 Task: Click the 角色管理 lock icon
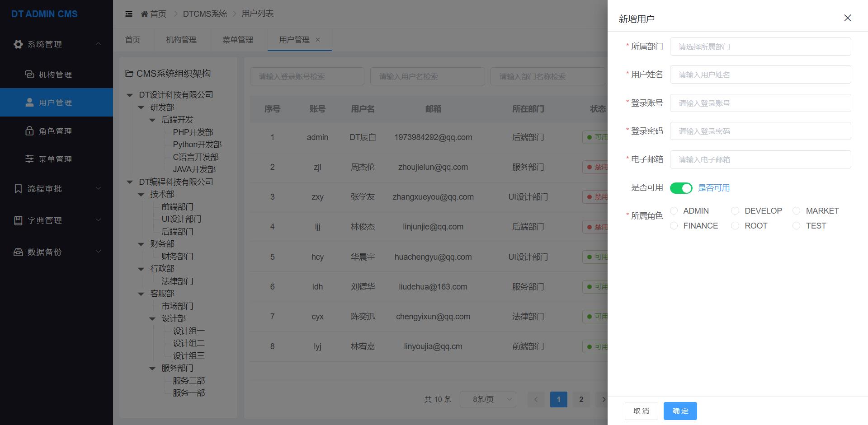click(x=29, y=131)
